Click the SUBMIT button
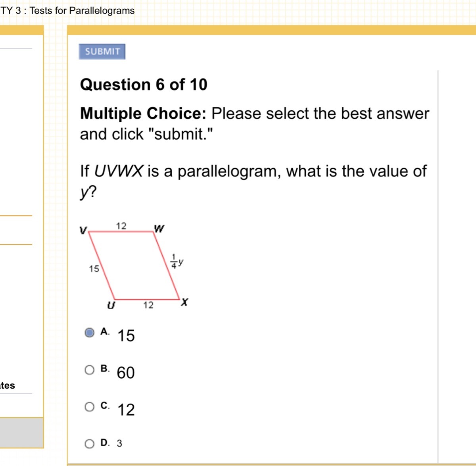 102,52
